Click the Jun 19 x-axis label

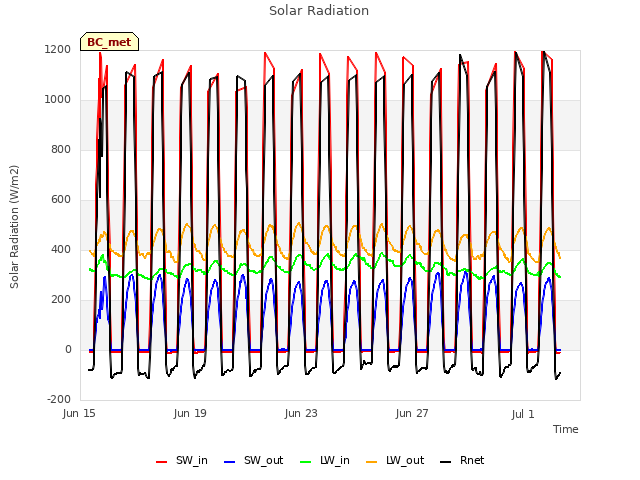190,413
